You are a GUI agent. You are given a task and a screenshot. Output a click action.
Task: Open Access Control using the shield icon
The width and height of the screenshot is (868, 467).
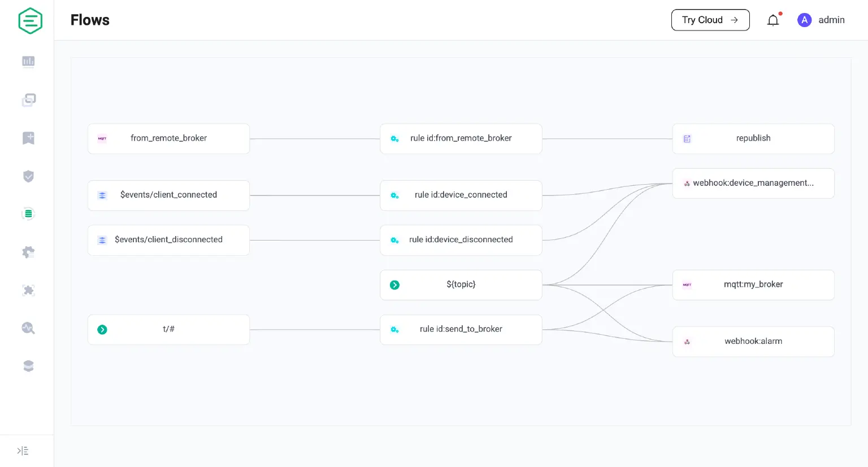pos(28,176)
